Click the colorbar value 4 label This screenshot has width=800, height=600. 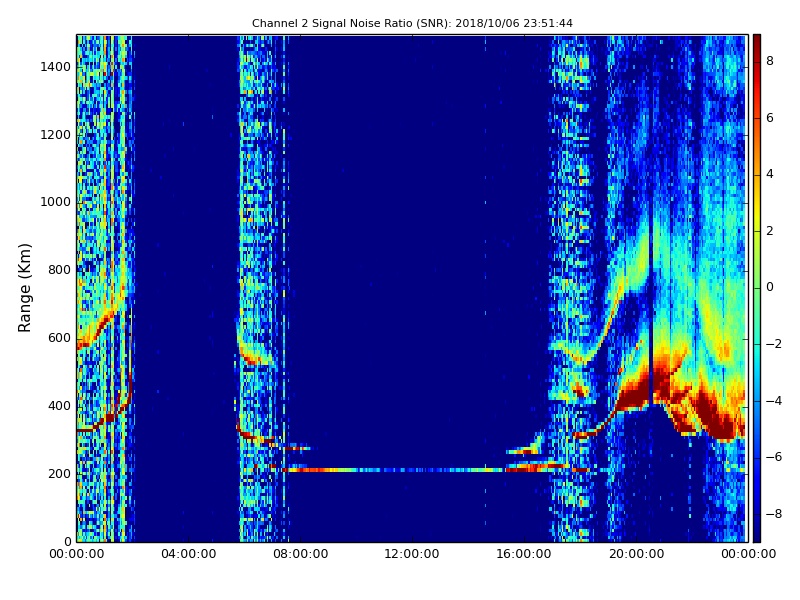tap(770, 174)
